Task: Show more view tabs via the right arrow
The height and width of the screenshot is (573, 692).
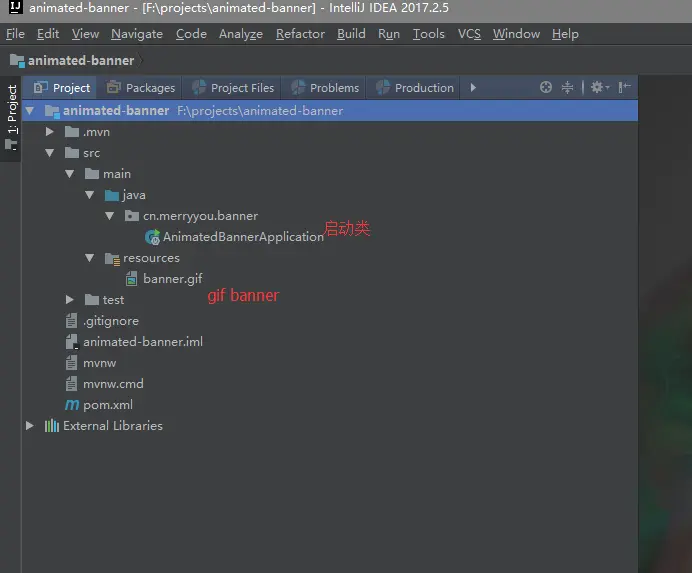Action: click(x=473, y=87)
